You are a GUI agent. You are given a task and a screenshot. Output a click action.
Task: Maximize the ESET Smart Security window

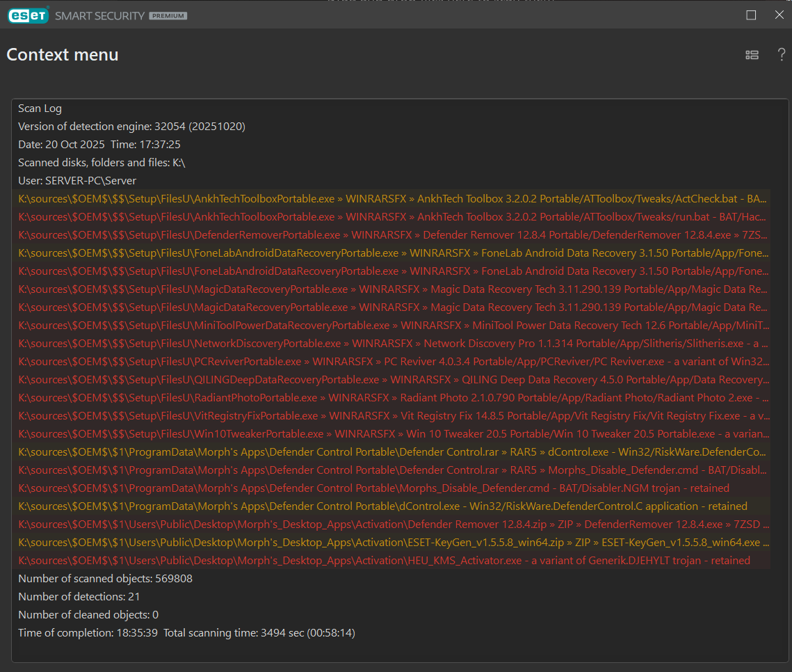coord(751,15)
